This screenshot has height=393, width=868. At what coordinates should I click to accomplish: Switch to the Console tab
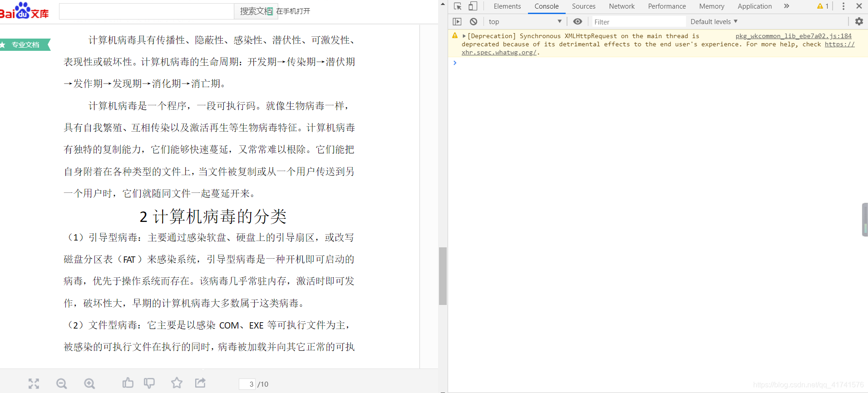click(547, 6)
